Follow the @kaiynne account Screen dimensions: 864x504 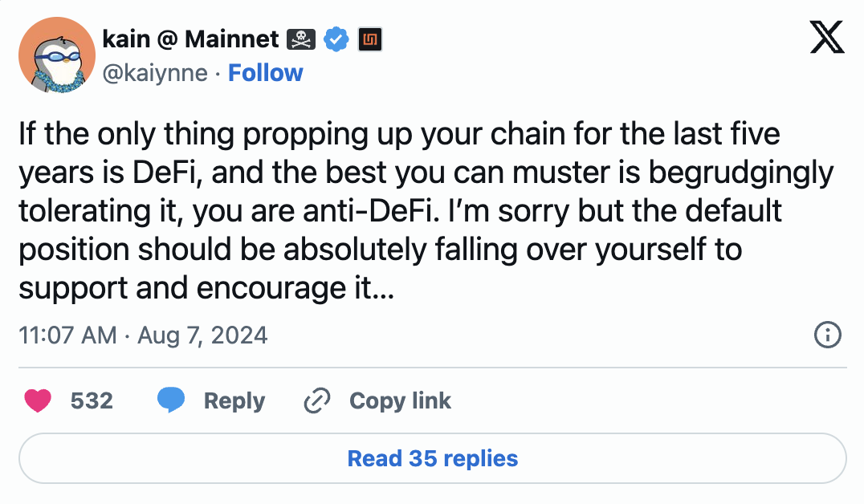click(x=265, y=73)
